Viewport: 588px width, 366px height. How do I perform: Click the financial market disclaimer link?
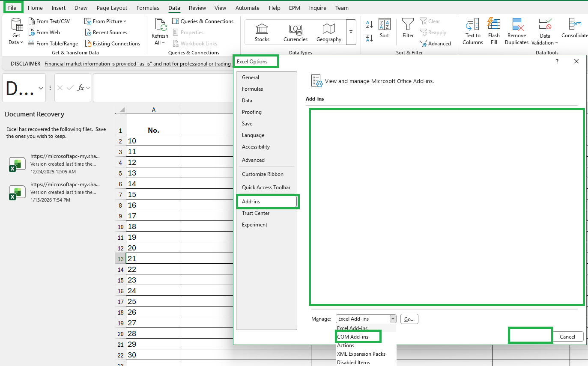pyautogui.click(x=137, y=64)
